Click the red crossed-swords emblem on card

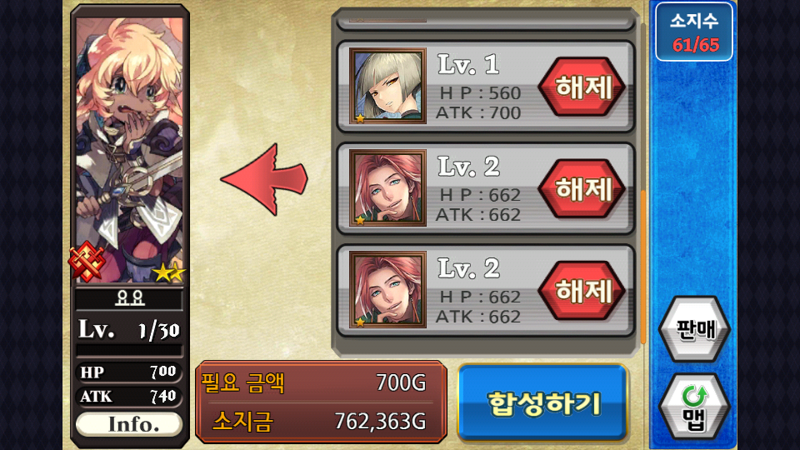click(87, 262)
